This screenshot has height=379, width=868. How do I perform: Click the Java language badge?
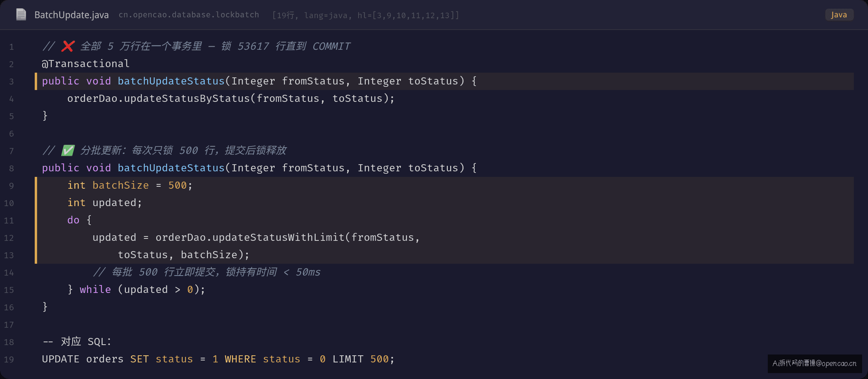(839, 15)
